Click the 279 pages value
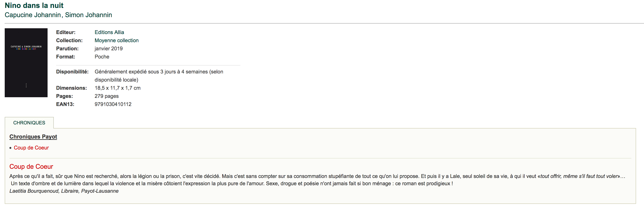The image size is (644, 218). tap(106, 96)
